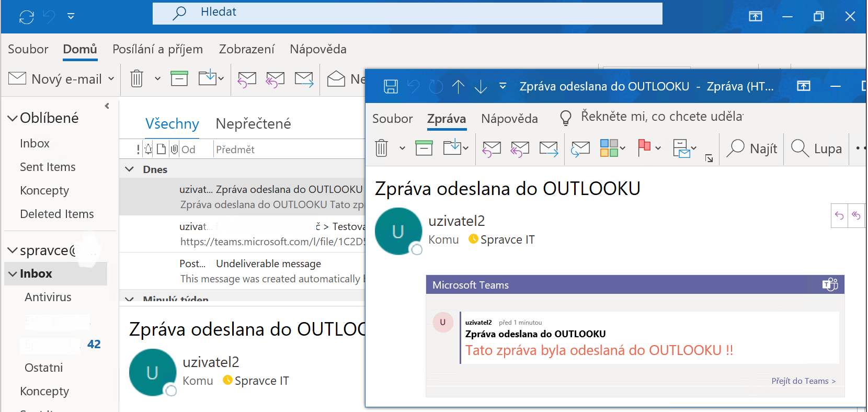Open Nápověda tab in main window
Viewport: 868px width, 412px height.
[318, 49]
